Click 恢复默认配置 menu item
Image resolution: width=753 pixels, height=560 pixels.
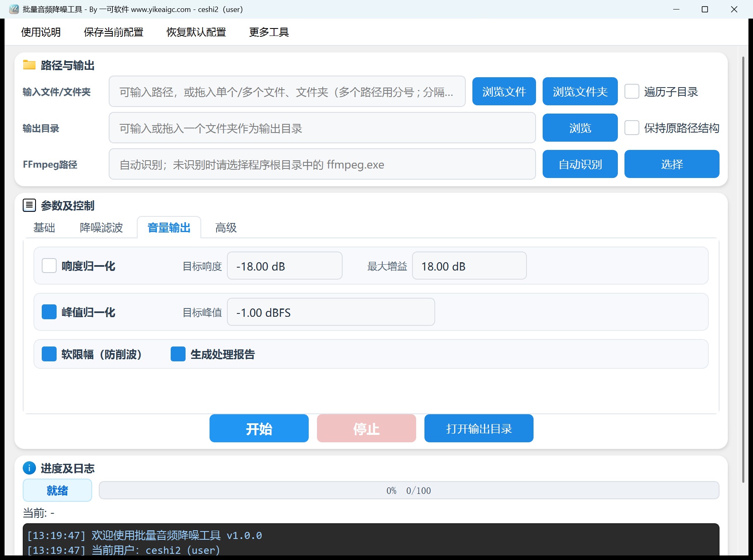(196, 32)
